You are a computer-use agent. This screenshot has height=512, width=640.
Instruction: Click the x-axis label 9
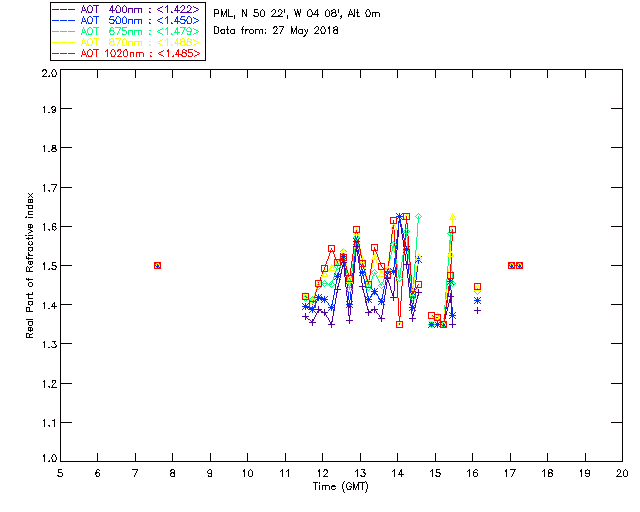(210, 473)
